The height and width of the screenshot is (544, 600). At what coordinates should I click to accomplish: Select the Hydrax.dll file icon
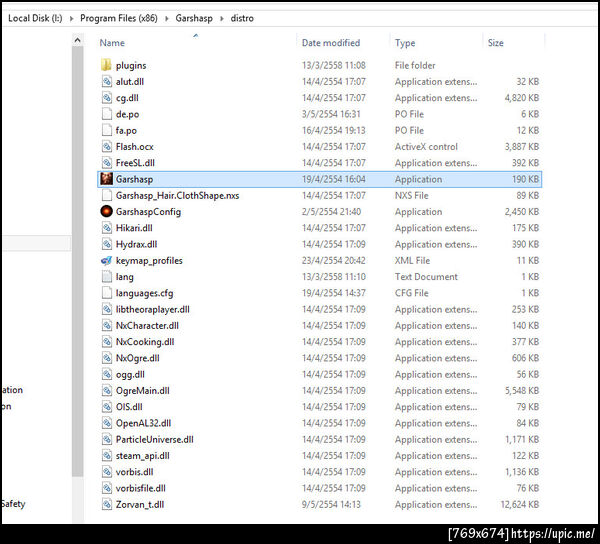(x=106, y=244)
